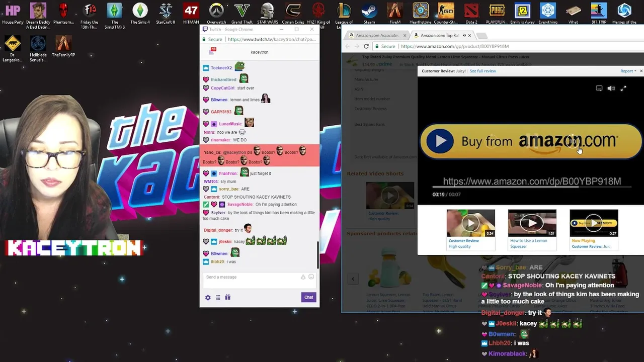Click previous arrow in sponsored products carousel

pos(353,279)
